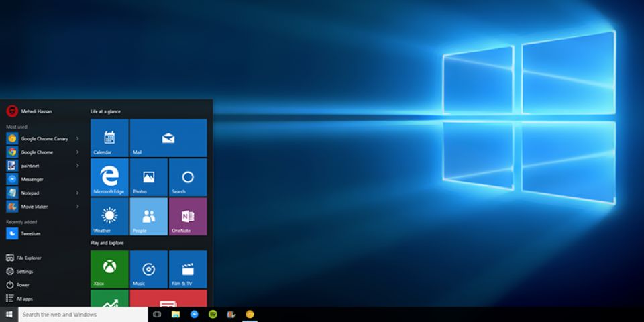Image resolution: width=644 pixels, height=322 pixels.
Task: Expand Movie Maker jump list arrow
Action: click(77, 206)
